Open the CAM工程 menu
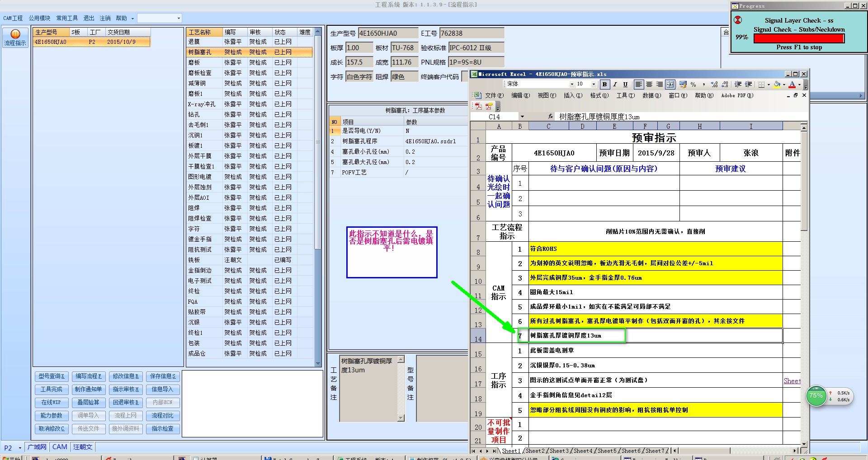 13,18
